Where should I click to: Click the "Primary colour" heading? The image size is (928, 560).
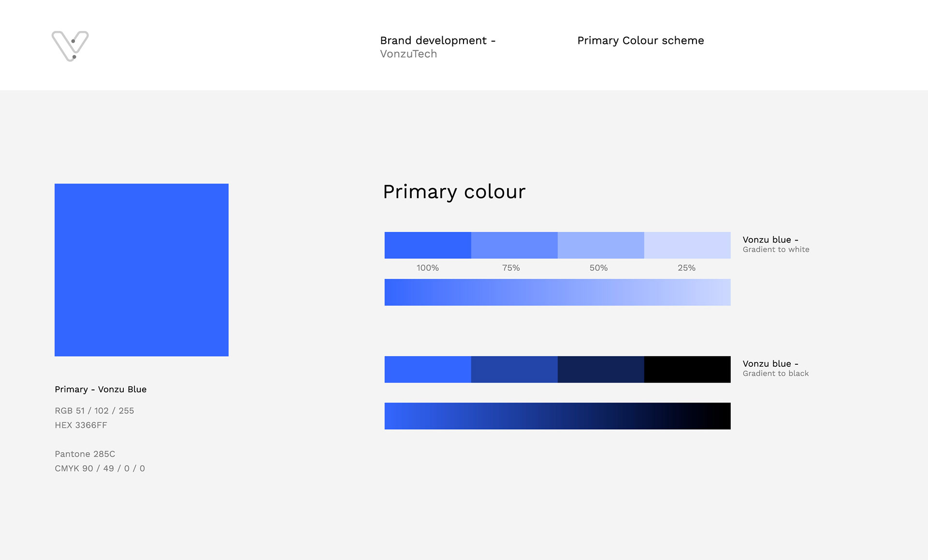tap(454, 192)
